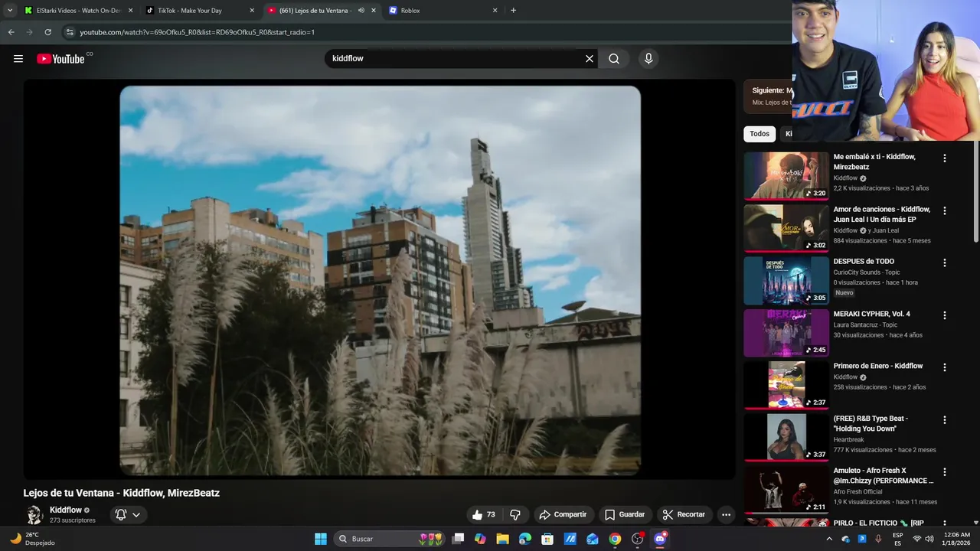The height and width of the screenshot is (551, 980).
Task: Go to the YouTube home logo
Action: 60,59
